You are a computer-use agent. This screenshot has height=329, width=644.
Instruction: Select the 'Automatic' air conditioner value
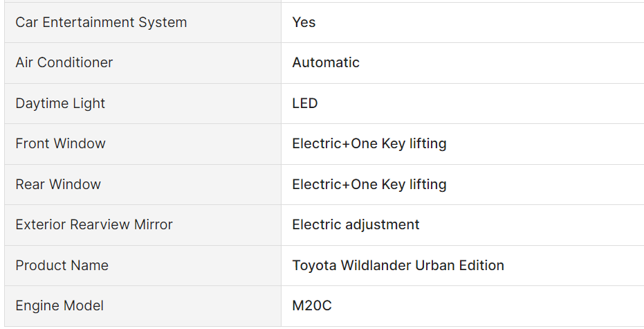[x=326, y=62]
